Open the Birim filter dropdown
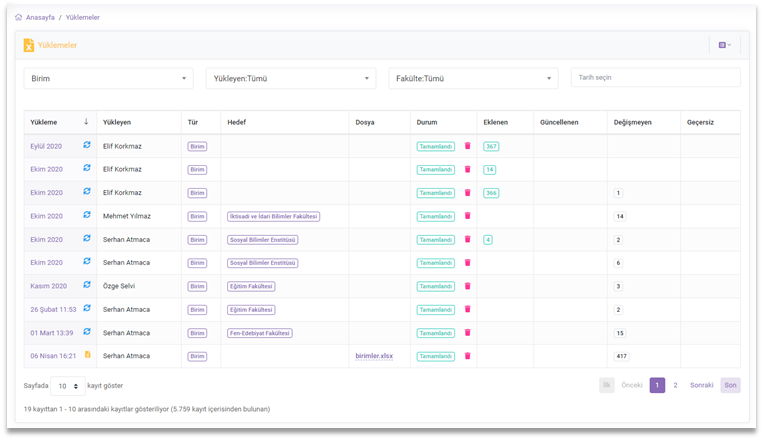This screenshot has width=763, height=440. point(108,78)
